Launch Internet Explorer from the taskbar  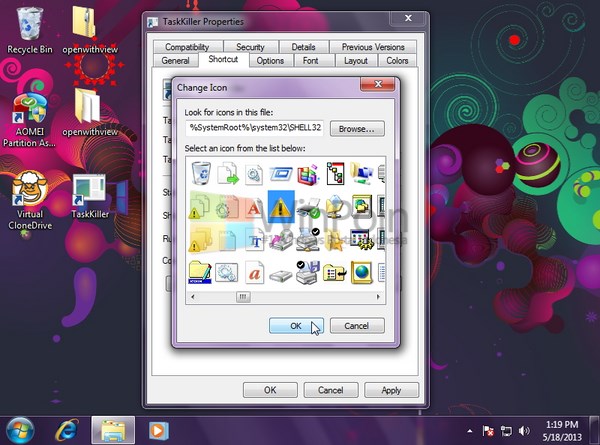pos(67,430)
